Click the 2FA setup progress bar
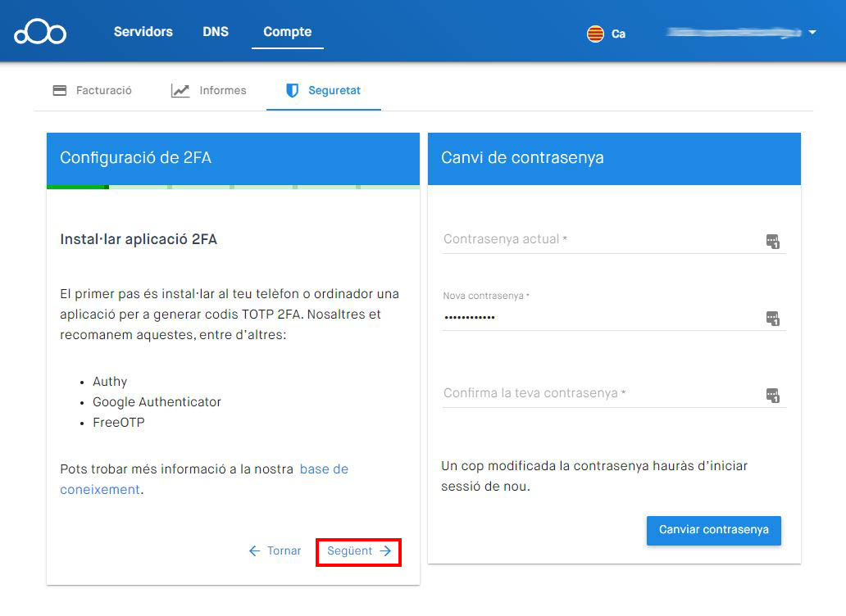846x616 pixels. coord(233,187)
